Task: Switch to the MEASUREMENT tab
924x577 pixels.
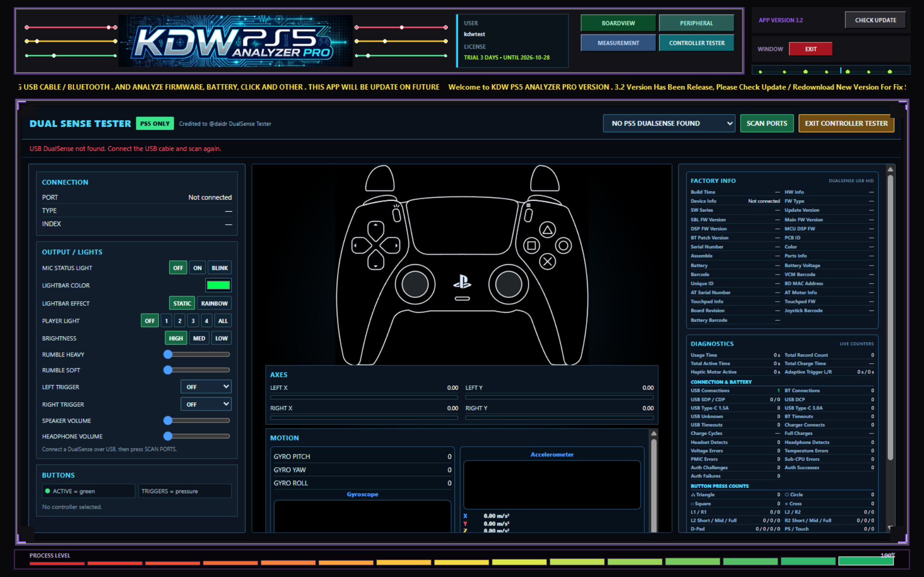Action: tap(618, 43)
